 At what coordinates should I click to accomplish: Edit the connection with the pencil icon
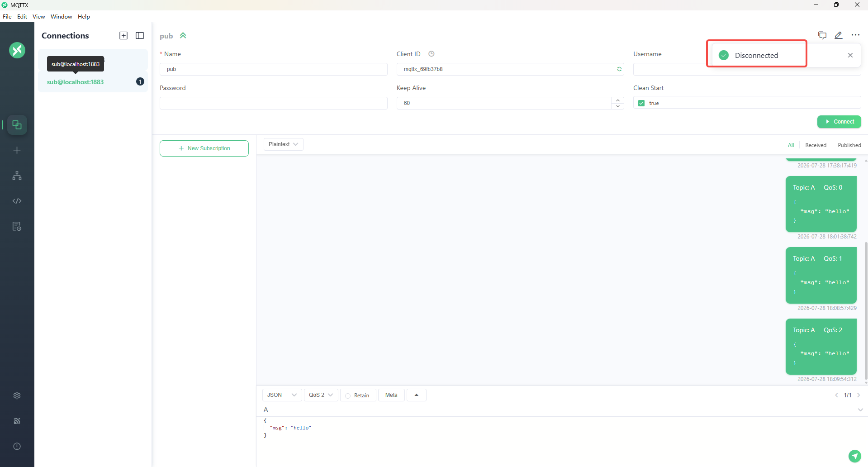pyautogui.click(x=839, y=35)
